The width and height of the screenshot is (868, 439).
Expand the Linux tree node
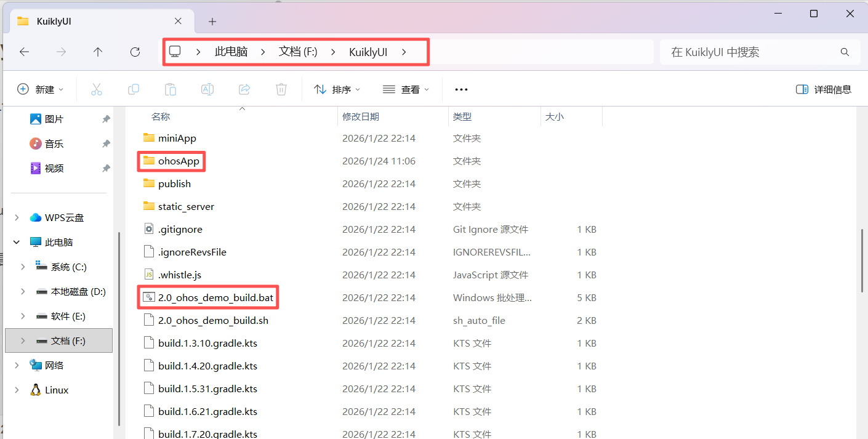17,390
